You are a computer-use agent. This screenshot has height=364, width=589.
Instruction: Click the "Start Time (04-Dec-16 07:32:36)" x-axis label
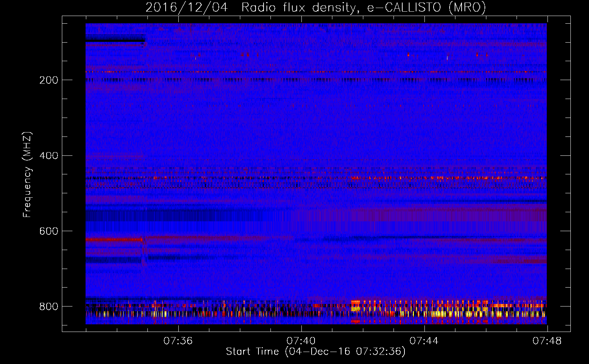point(316,352)
